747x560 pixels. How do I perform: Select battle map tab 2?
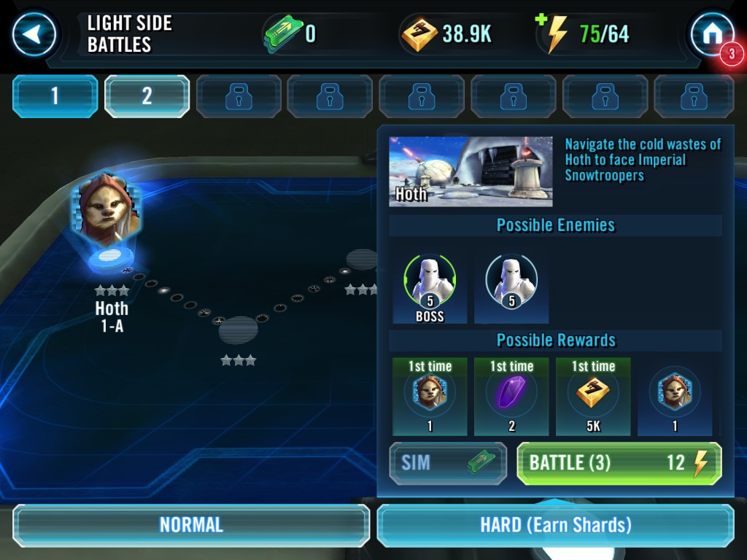pyautogui.click(x=147, y=96)
